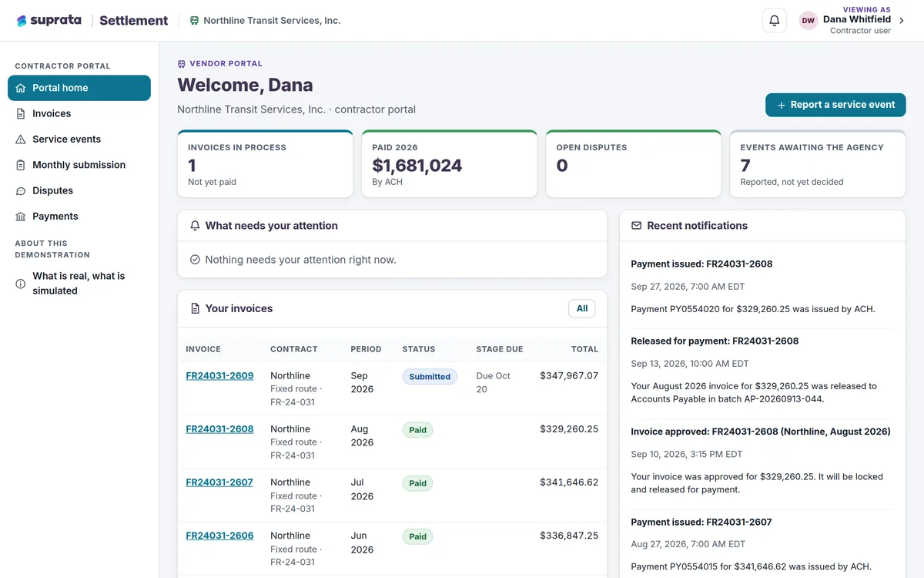Click the Payments bank icon
Viewport: 924px width, 578px height.
point(21,217)
